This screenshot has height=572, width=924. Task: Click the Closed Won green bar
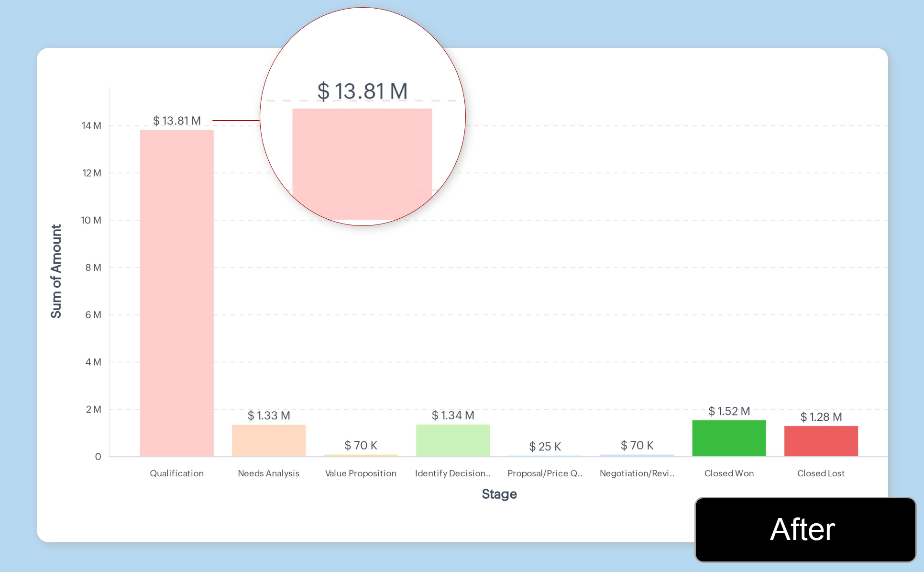coord(728,438)
